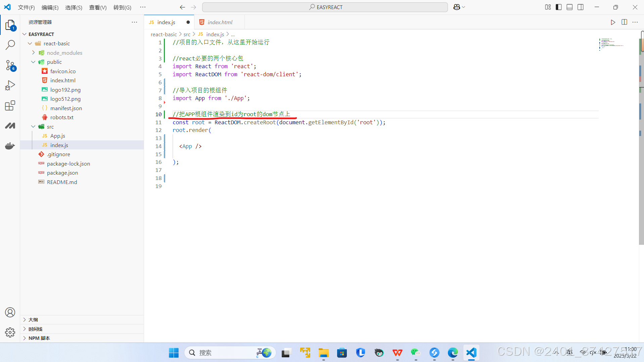
Task: Click the forward navigation arrow
Action: (x=193, y=7)
